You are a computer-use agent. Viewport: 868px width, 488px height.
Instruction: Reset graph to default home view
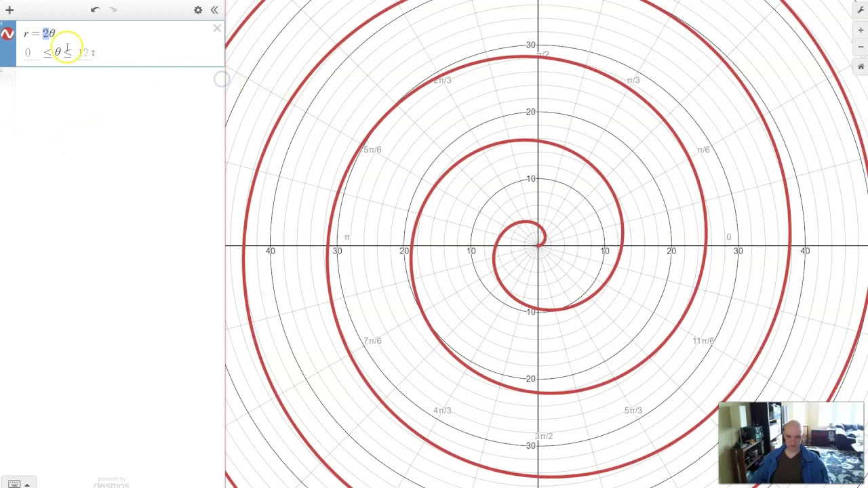(861, 66)
